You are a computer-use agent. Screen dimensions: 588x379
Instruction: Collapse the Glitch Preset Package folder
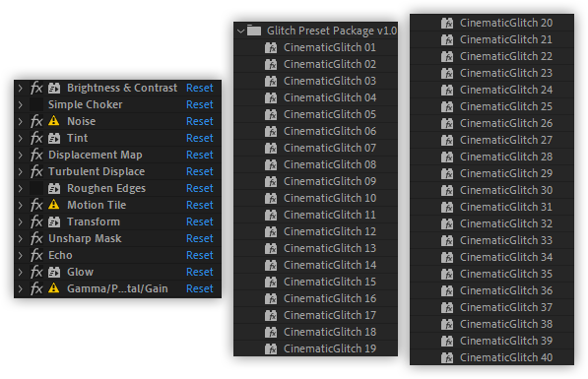pos(240,31)
